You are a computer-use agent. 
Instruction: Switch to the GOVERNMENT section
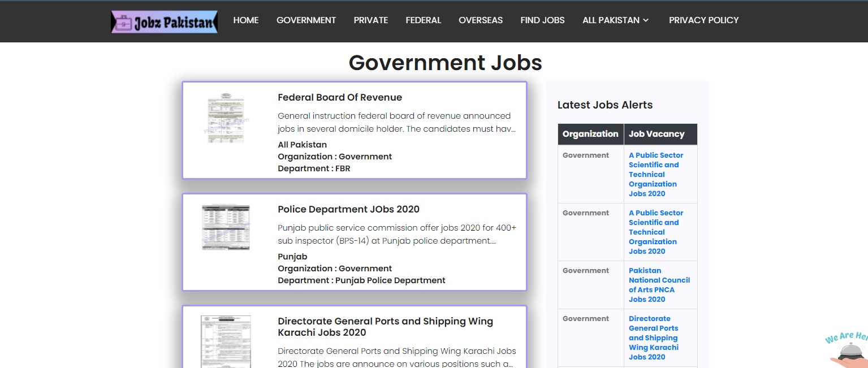[306, 20]
